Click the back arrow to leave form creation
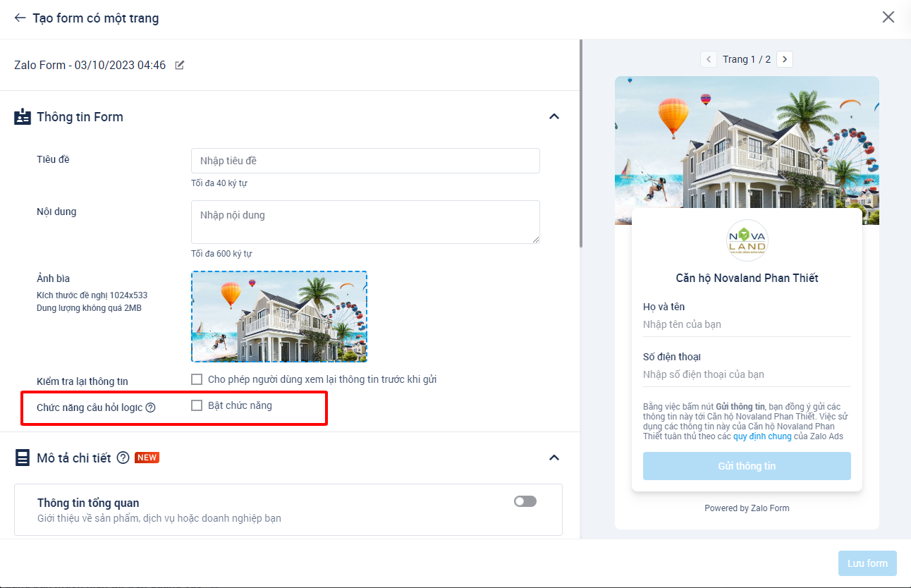Screen dimensions: 911x588 (19, 18)
